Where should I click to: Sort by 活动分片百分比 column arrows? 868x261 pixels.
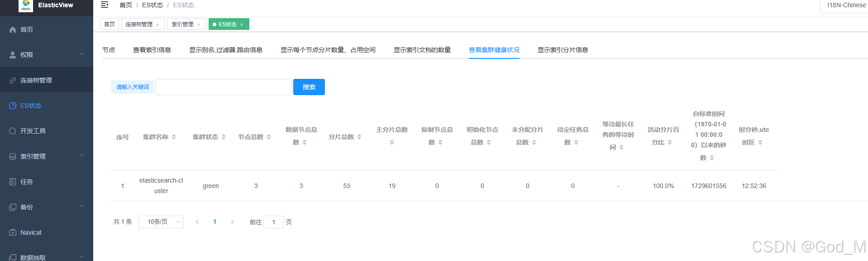670,142
